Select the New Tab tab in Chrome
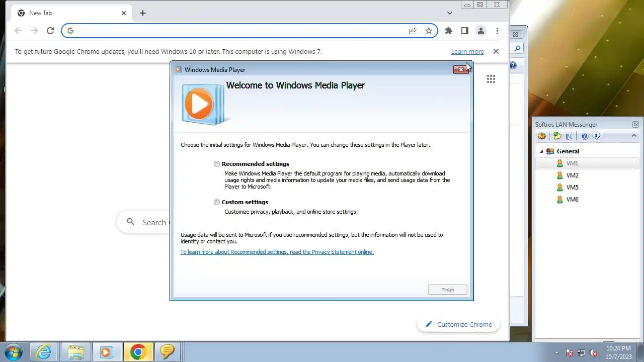The height and width of the screenshot is (362, 644). tap(70, 13)
